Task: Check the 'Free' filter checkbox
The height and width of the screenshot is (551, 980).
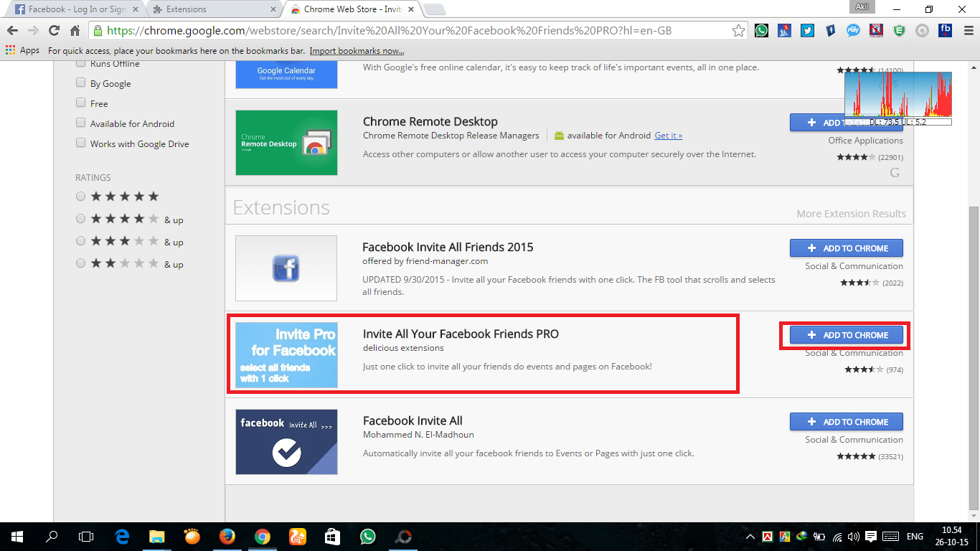Action: pos(81,103)
